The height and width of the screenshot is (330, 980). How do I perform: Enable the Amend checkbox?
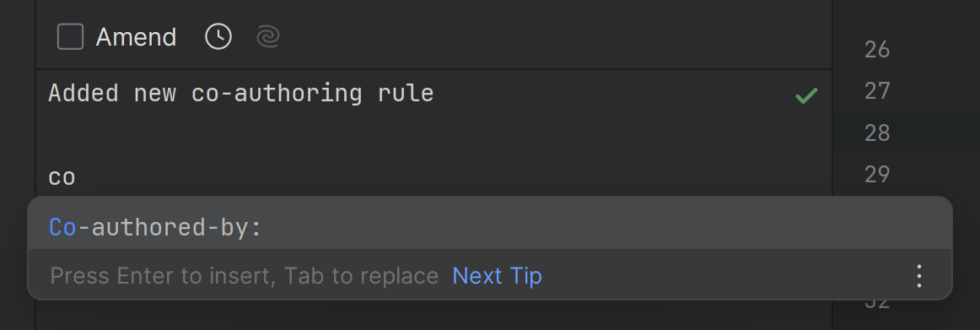pyautogui.click(x=71, y=37)
